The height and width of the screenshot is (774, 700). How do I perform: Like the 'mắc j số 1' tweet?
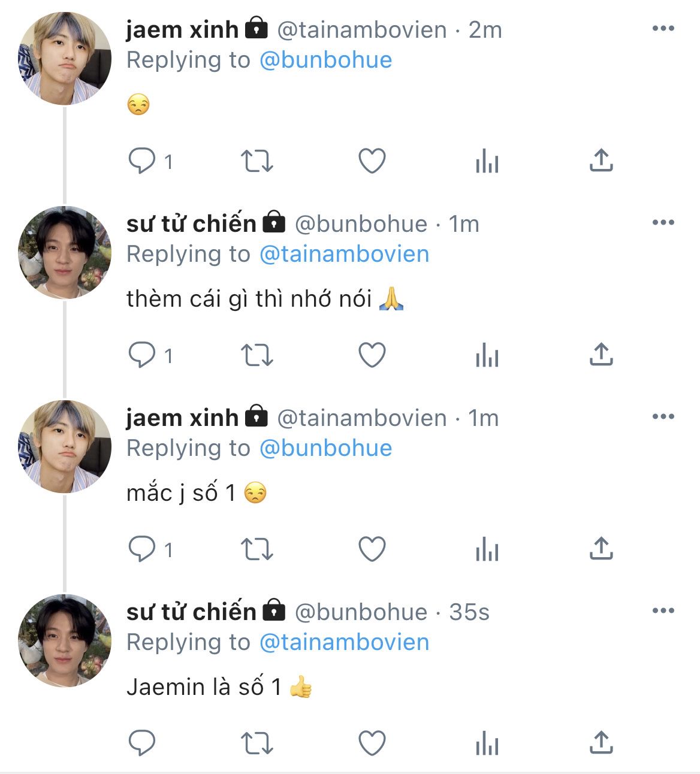pyautogui.click(x=372, y=549)
